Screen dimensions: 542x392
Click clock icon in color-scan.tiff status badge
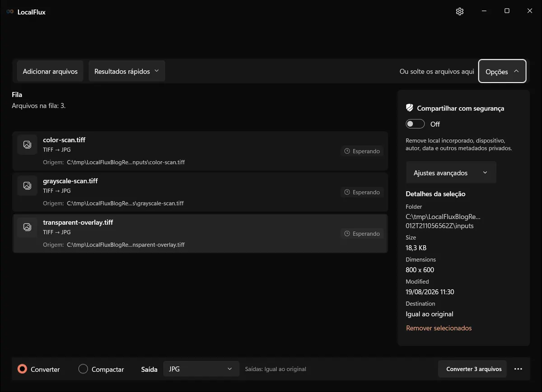pos(347,151)
